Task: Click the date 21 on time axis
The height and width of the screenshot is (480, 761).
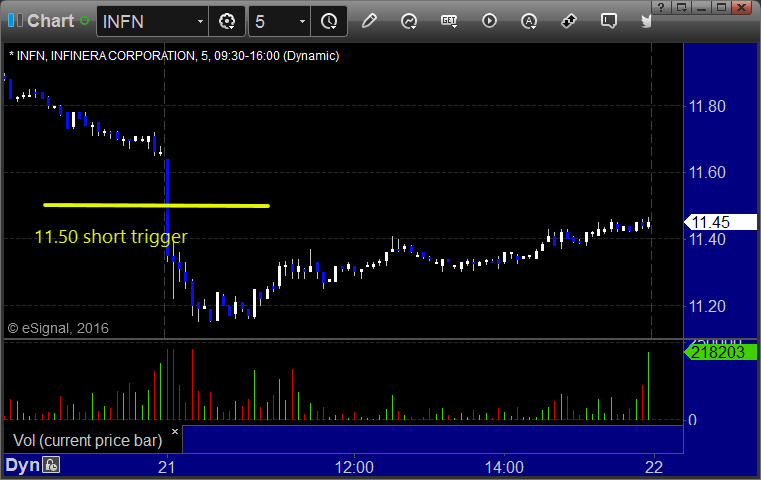Action: coord(166,467)
